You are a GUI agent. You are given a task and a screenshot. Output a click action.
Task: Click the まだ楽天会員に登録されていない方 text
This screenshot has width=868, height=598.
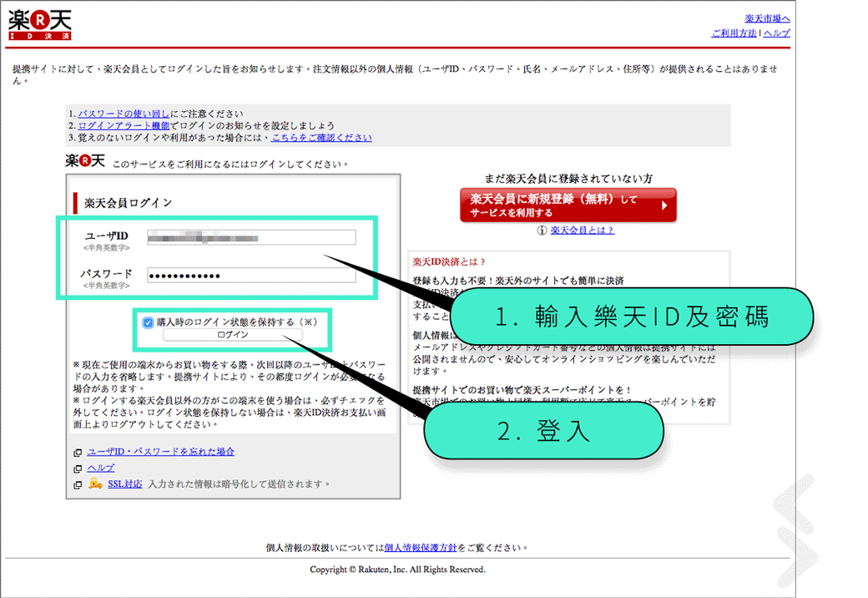point(568,178)
